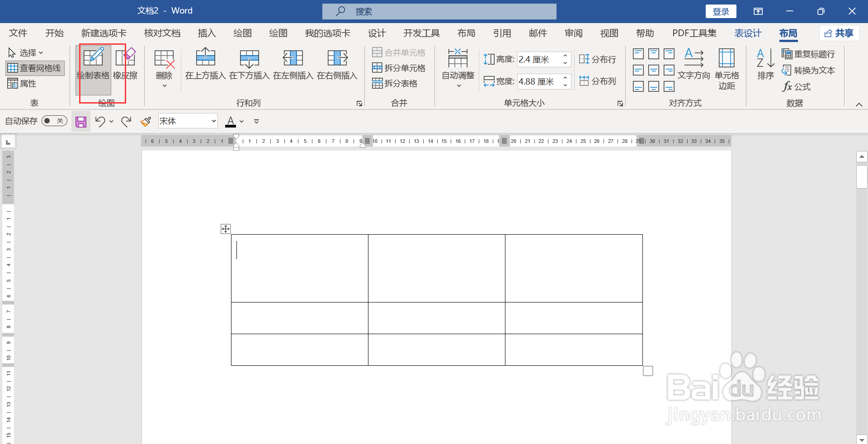Click Insert Right (在右侧插入)
Viewport: 868px width, 444px height.
click(337, 64)
